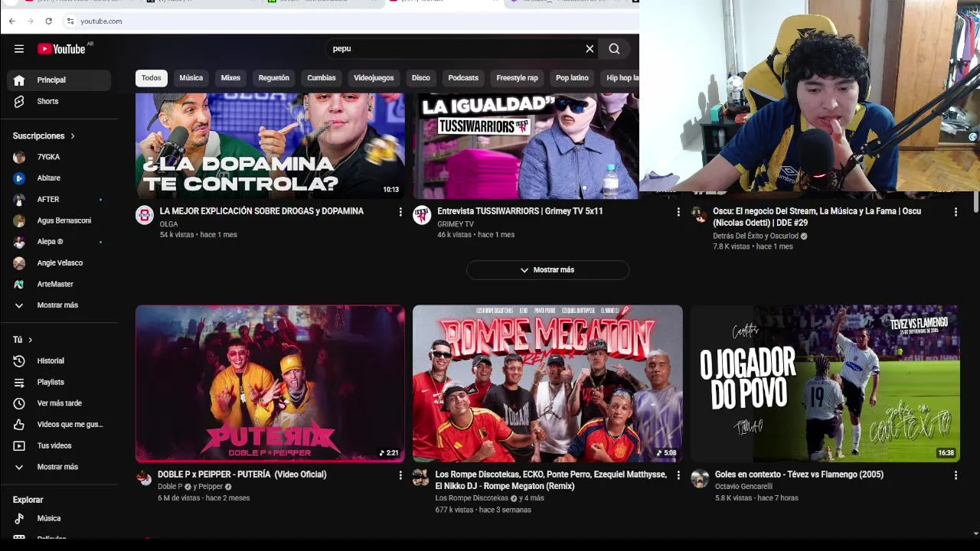
Task: Go back with the browser back arrow
Action: click(11, 21)
